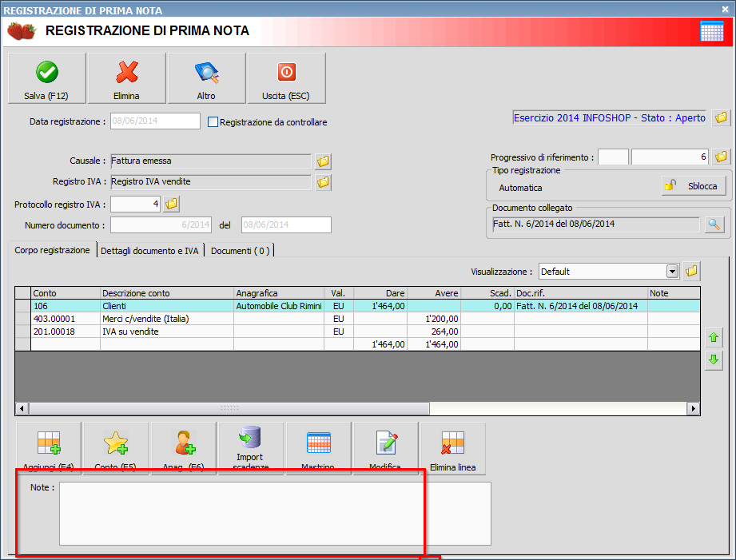This screenshot has height=560, width=736.
Task: Switch to Corpo registrazione tab
Action: (52, 250)
